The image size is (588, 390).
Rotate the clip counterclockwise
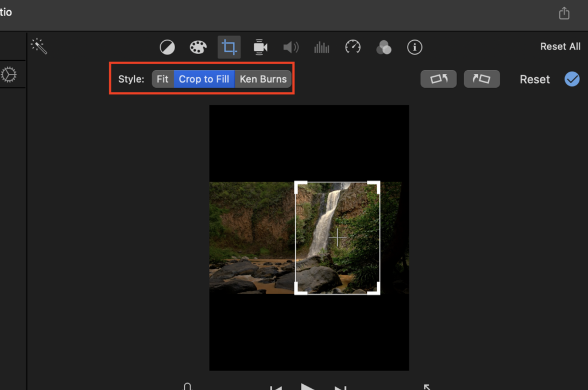(x=439, y=79)
